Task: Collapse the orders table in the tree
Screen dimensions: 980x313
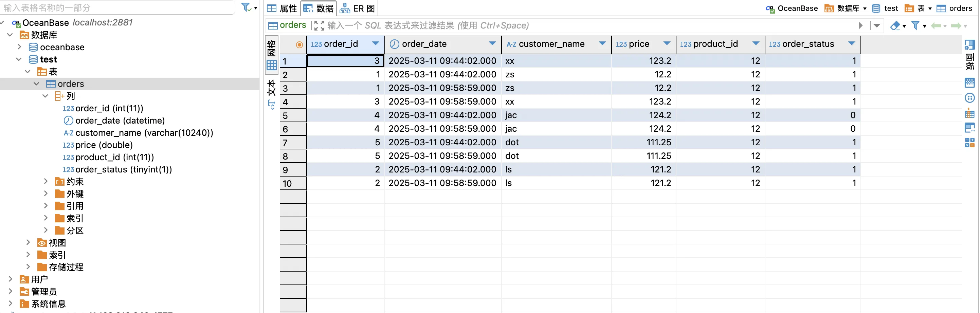Action: (37, 84)
